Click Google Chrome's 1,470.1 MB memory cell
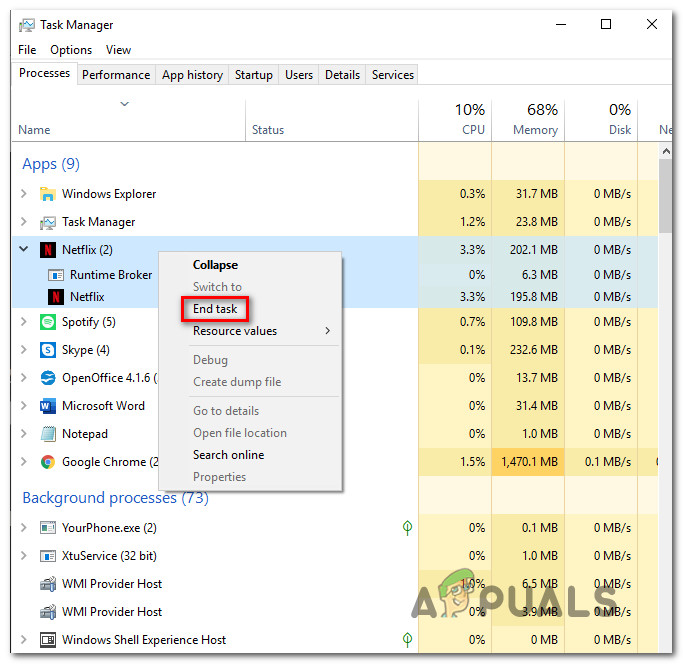The width and height of the screenshot is (683, 664). (x=528, y=462)
